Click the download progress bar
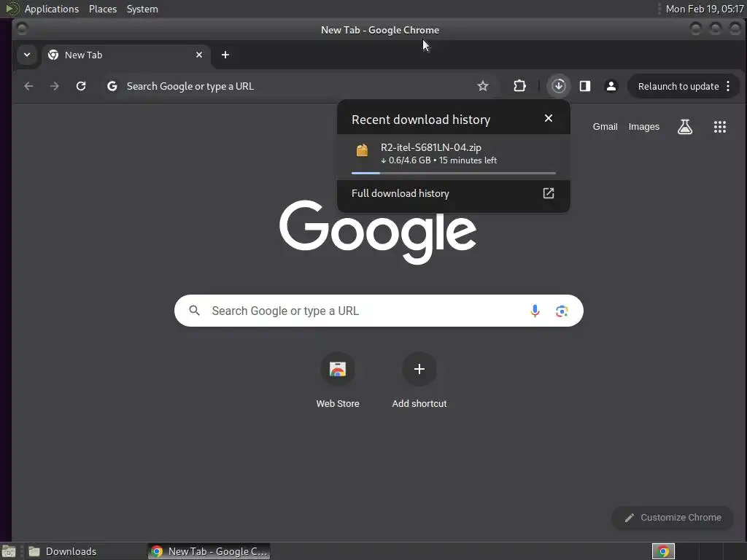The height and width of the screenshot is (560, 747). (454, 173)
